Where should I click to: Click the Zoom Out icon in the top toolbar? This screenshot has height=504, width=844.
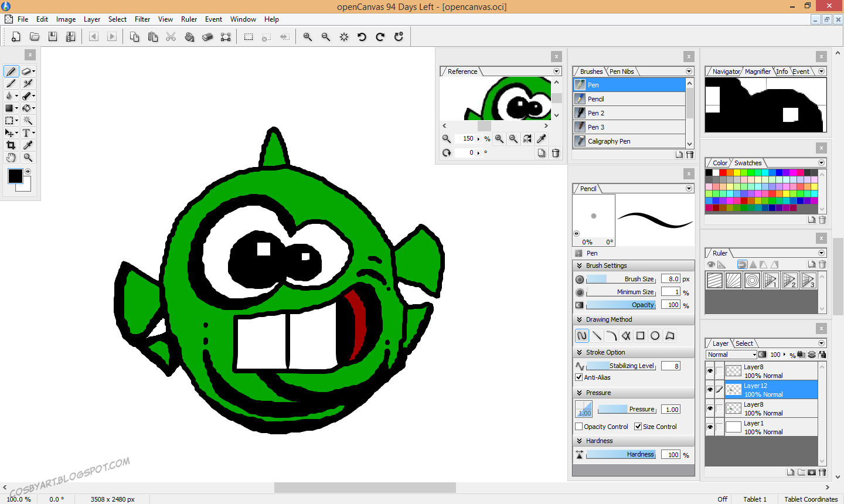[x=325, y=37]
